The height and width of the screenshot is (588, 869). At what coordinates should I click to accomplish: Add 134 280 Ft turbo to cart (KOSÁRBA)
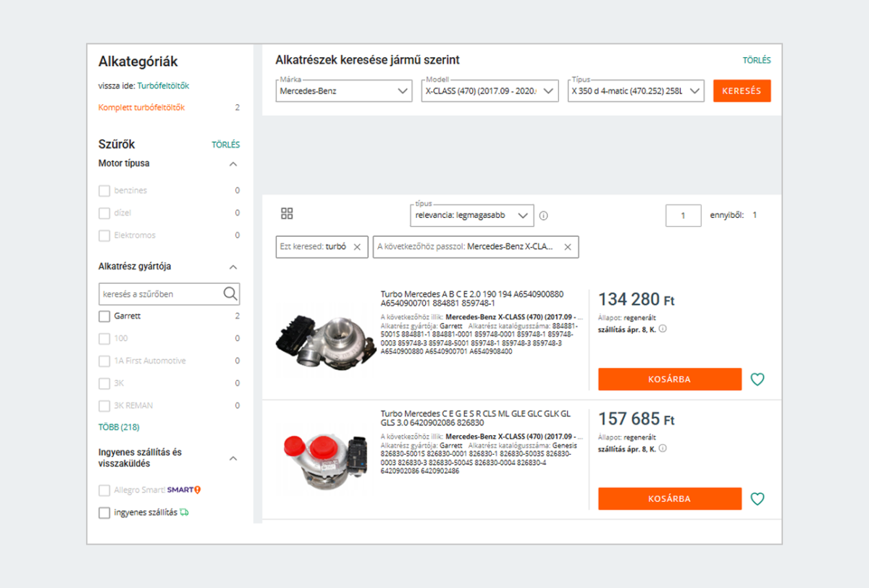pyautogui.click(x=670, y=379)
